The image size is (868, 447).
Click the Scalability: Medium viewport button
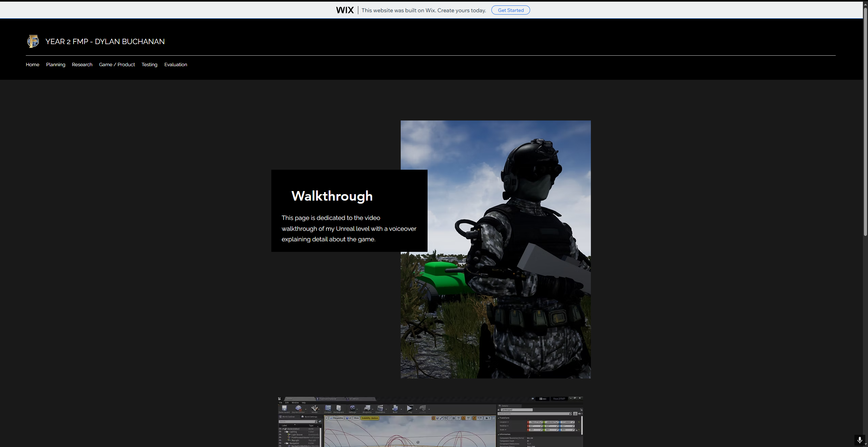tap(370, 418)
